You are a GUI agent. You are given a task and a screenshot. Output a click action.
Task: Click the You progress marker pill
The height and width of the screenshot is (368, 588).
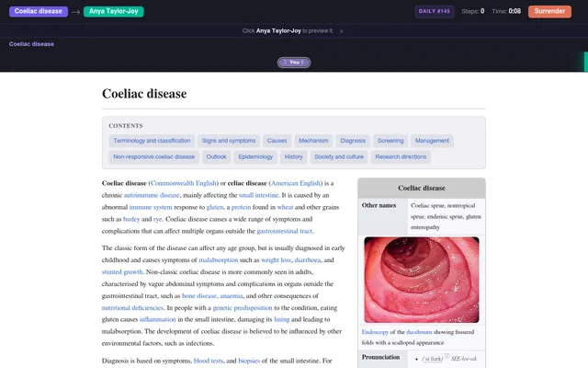(294, 63)
